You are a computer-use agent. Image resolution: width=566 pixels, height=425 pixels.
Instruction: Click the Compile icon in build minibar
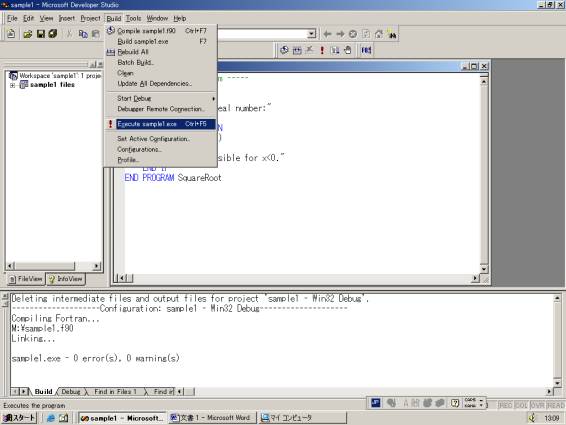pos(284,50)
